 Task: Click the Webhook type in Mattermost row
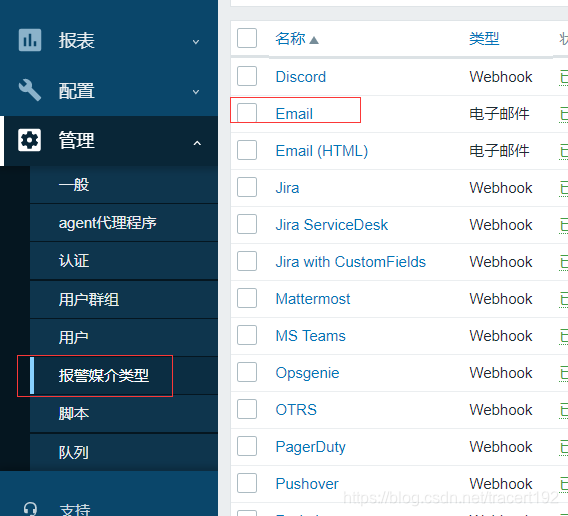(x=501, y=299)
